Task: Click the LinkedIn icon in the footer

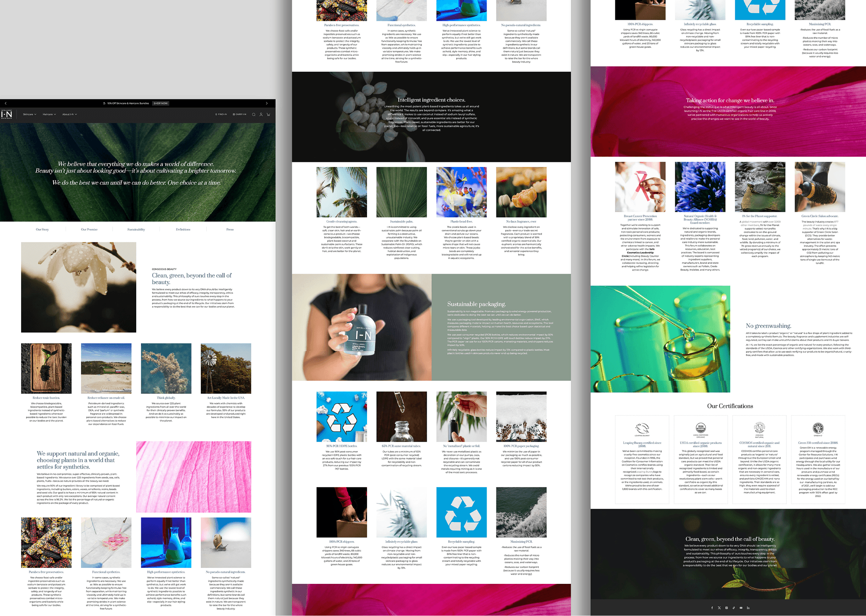Action: pyautogui.click(x=748, y=608)
